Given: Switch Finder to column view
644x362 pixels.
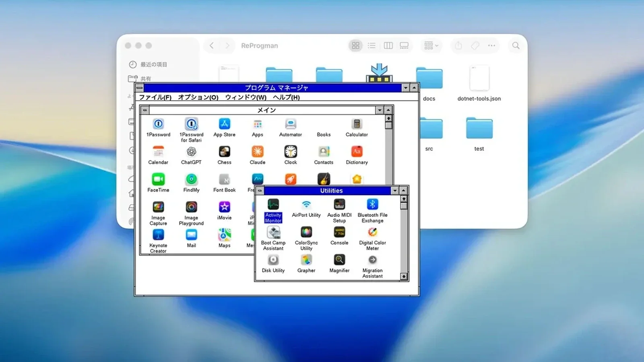Looking at the screenshot, I should point(388,45).
